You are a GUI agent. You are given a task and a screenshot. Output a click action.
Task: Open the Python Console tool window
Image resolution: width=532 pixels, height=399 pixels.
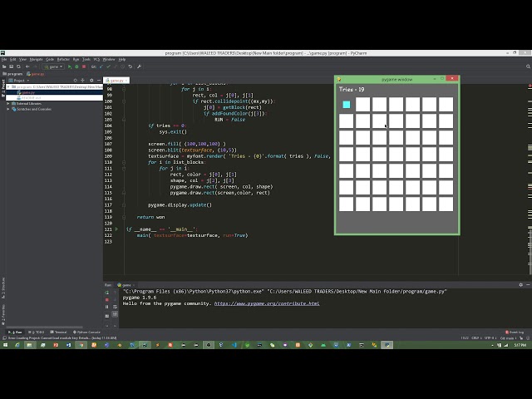[86, 332]
